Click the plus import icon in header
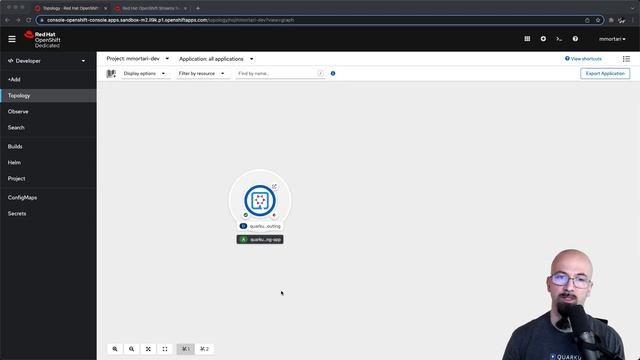The width and height of the screenshot is (640, 360). (x=543, y=39)
